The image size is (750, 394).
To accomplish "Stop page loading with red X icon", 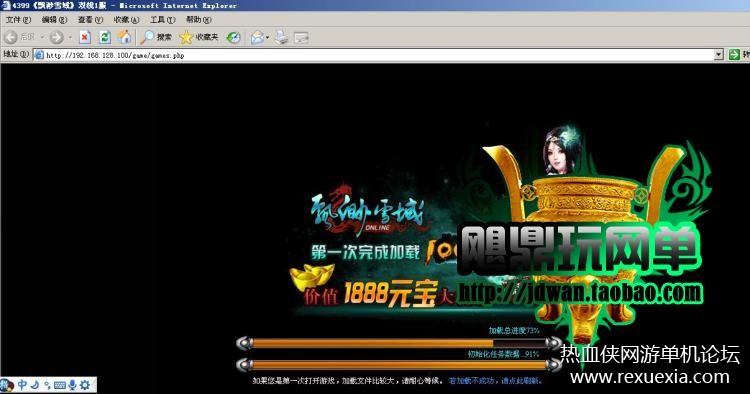I will [85, 37].
